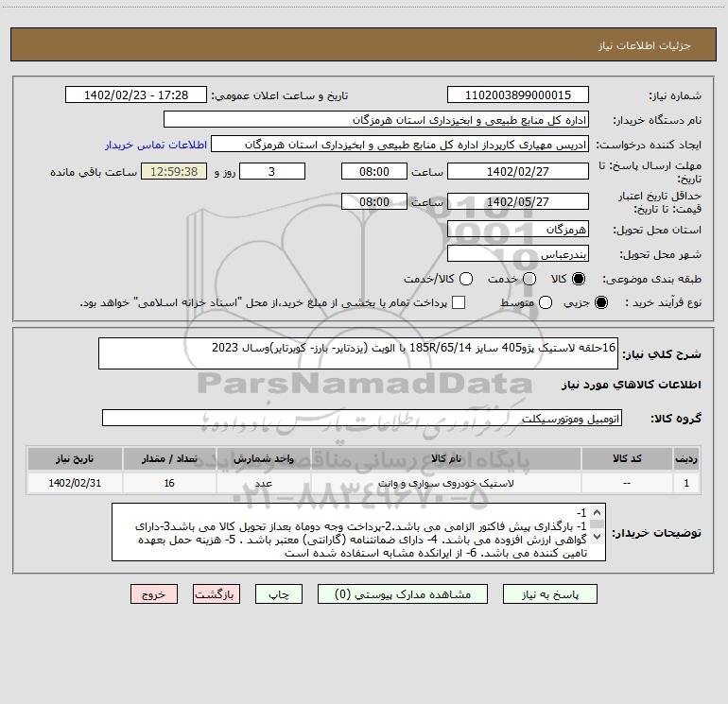Toggle the اسناد خزانه اسلامی payment checkbox
728x704 pixels.
(459, 302)
